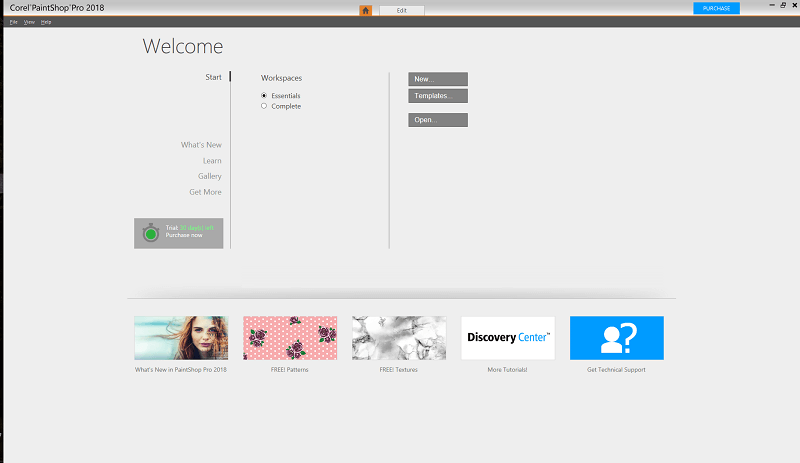Click the Get Technical Support icon tile
Screen dimensions: 800x463
click(x=617, y=338)
